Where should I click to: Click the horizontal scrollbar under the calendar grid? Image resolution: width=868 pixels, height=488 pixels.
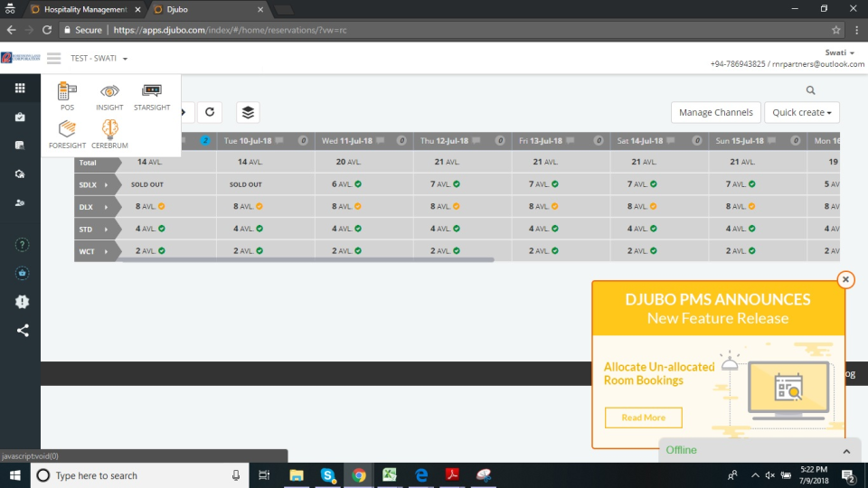(x=307, y=260)
